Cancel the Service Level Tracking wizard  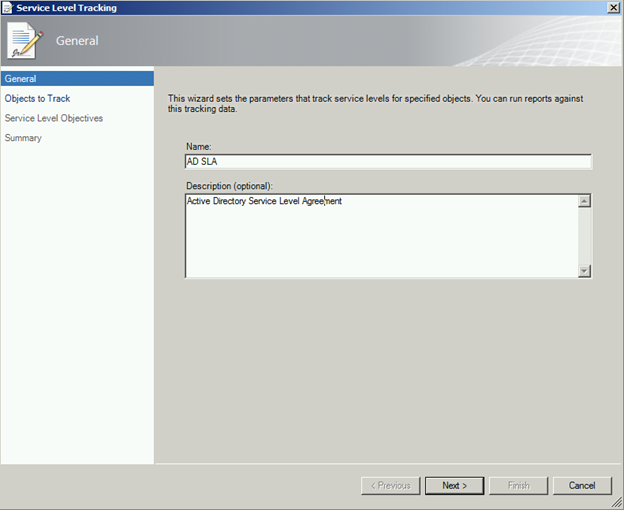582,486
